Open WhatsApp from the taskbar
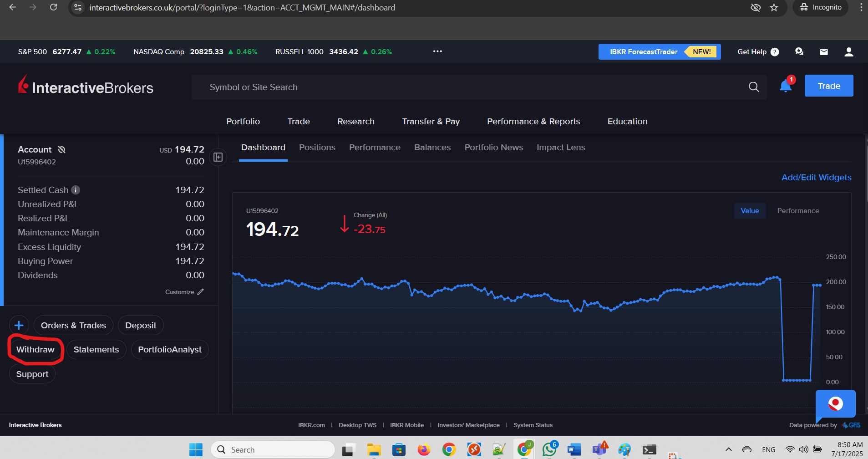The height and width of the screenshot is (459, 868). 549,450
